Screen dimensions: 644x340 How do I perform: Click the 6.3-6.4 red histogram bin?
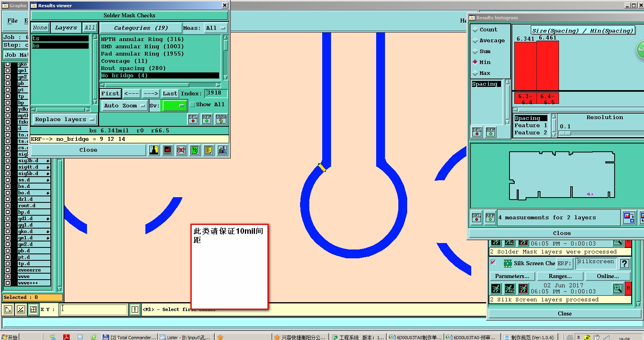coord(525,98)
